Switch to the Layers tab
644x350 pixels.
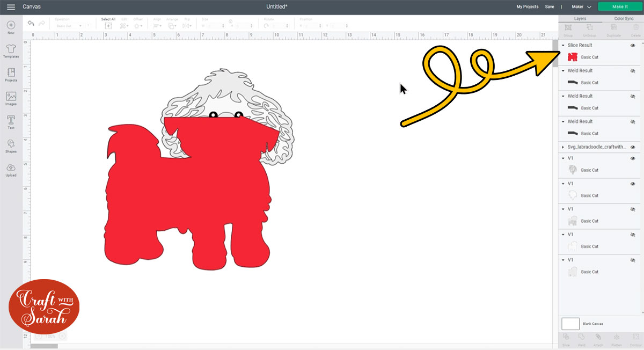(580, 18)
